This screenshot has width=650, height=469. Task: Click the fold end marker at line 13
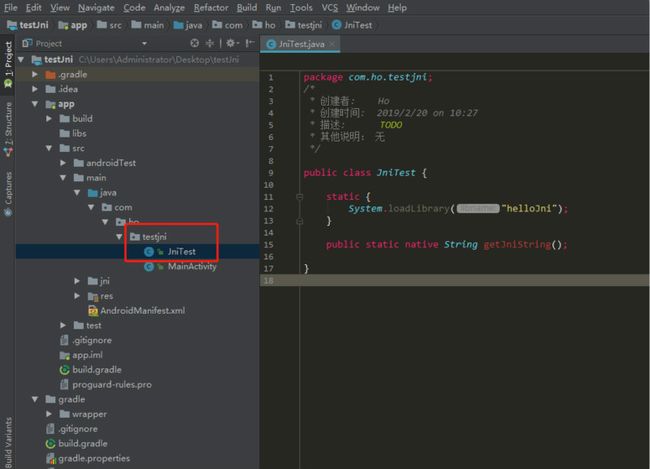tap(299, 221)
